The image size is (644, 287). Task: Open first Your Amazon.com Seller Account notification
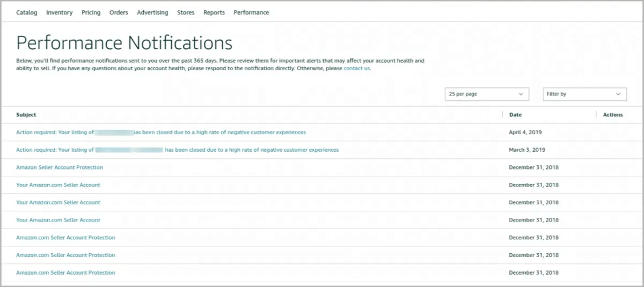click(x=58, y=185)
